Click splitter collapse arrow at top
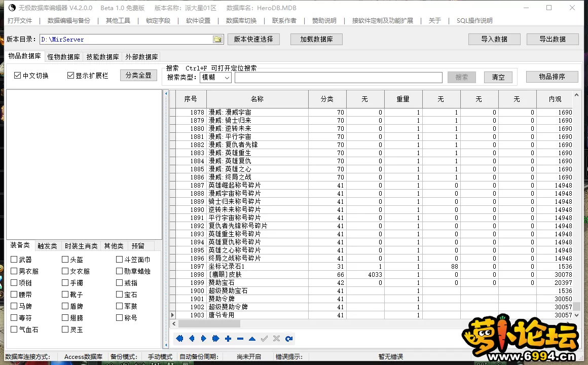Screen dimensions: 588x365 pos(166,93)
